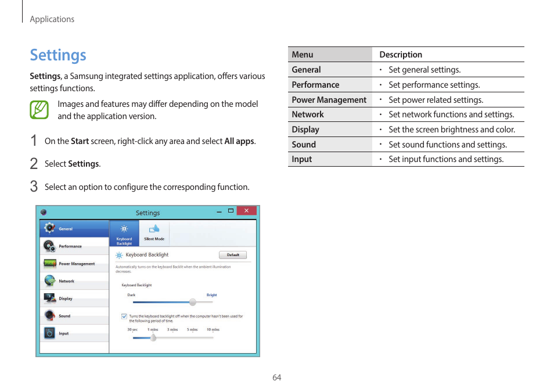Click the blue 'Settings' page heading
The image size is (554, 392).
58,56
